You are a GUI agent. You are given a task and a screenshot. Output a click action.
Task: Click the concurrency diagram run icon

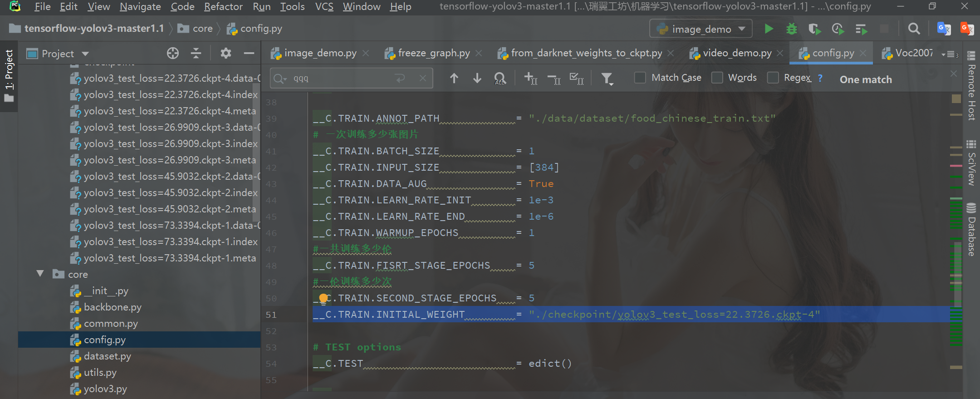(x=861, y=29)
